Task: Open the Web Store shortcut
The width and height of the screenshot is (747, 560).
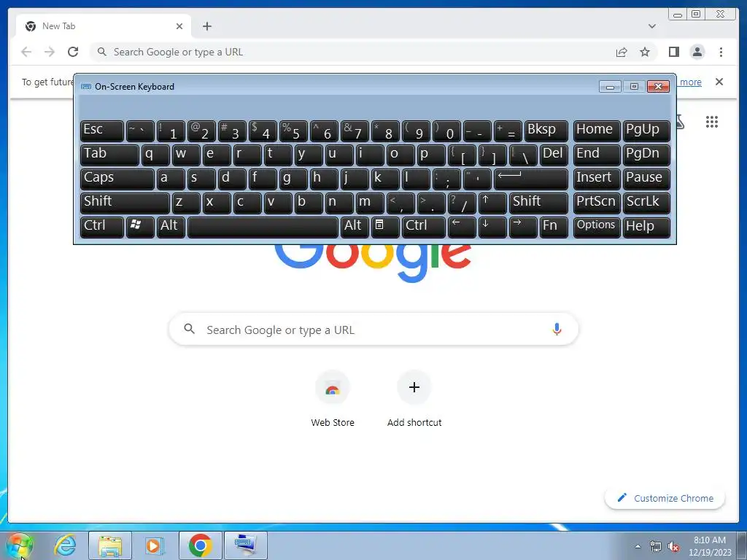Action: (333, 399)
